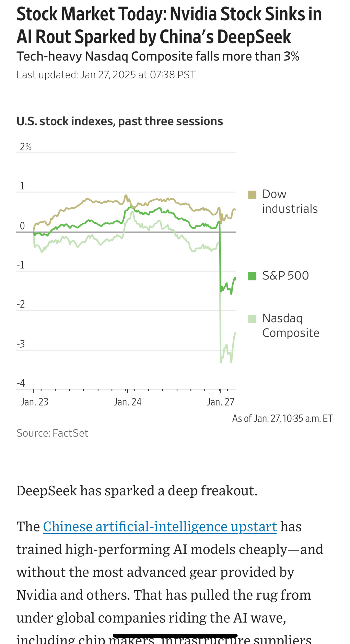This screenshot has height=644, width=350.
Task: Tap the Tech-heavy Nasdaq Composite subheadline
Action: click(158, 56)
